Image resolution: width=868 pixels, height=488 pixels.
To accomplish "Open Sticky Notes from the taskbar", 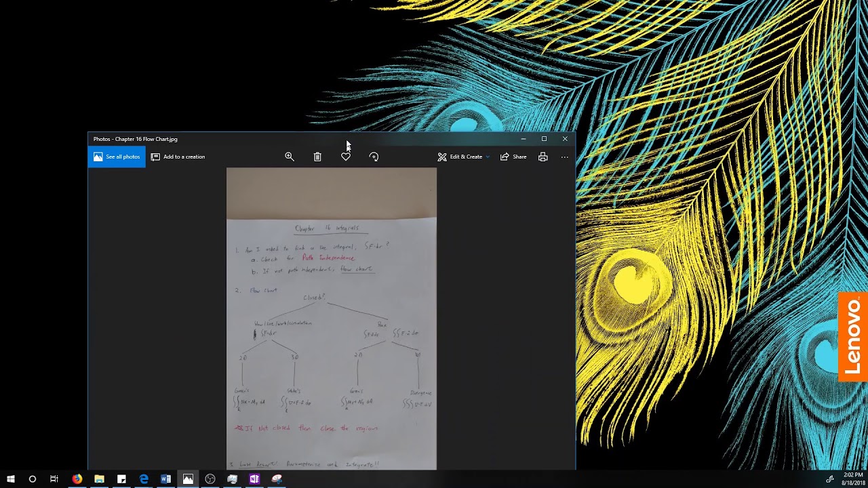I will (121, 479).
